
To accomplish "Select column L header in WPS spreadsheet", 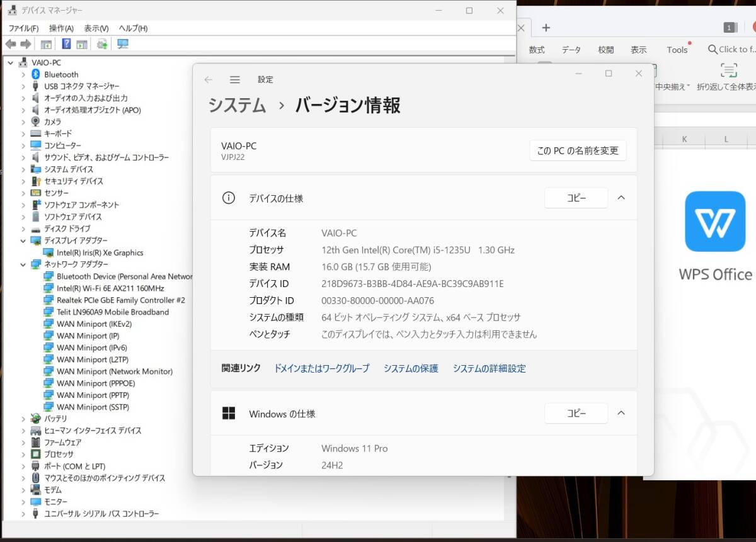I will [726, 139].
